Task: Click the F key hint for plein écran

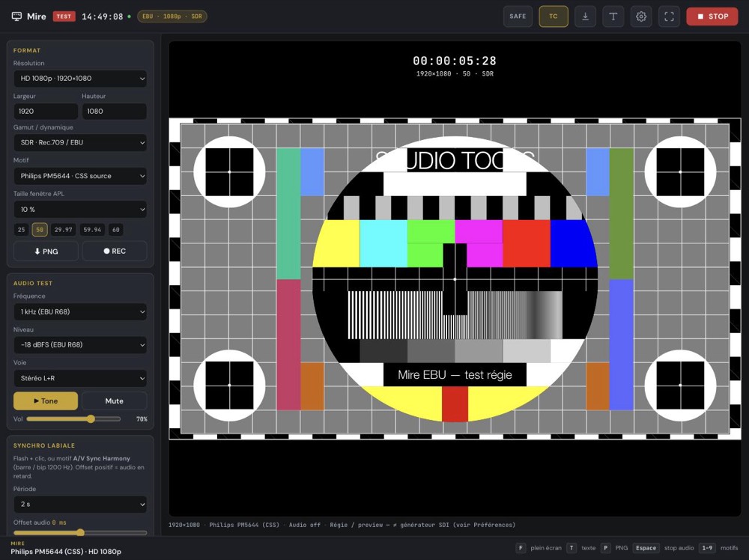Action: pos(521,548)
